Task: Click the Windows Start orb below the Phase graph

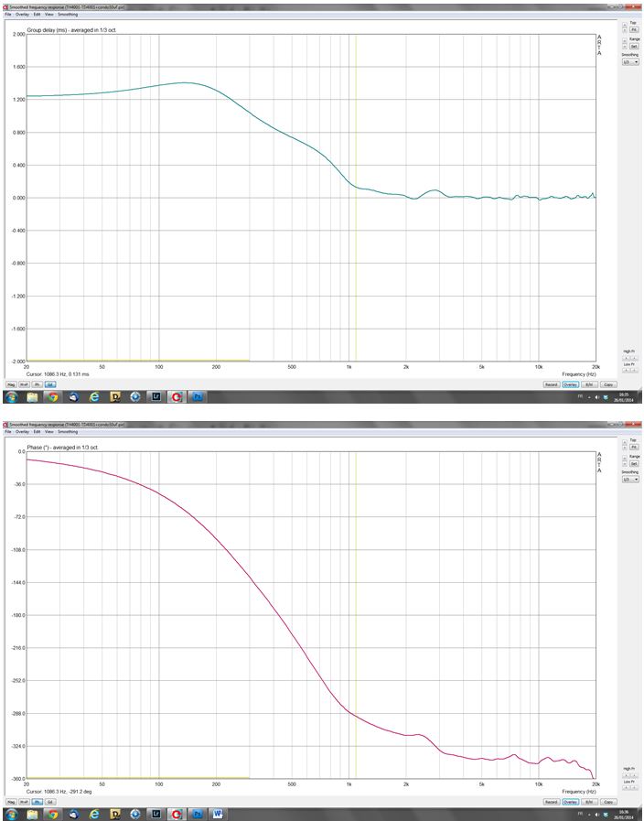Action: point(11,815)
